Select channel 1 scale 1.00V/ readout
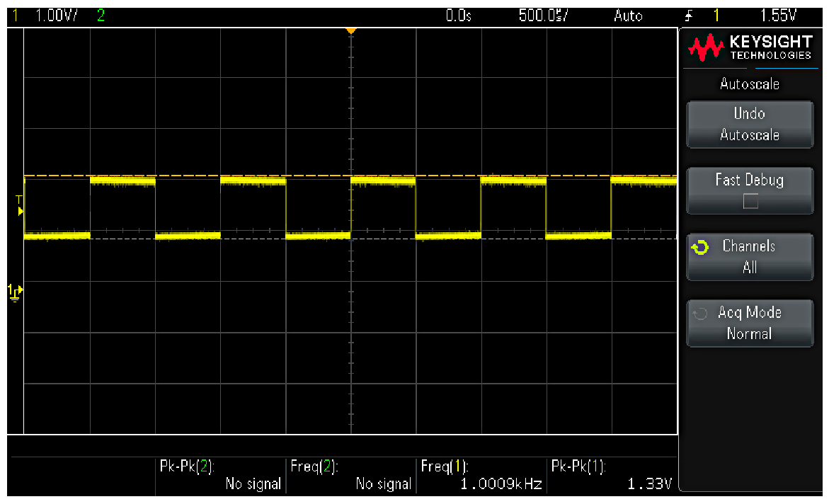829x504 pixels. pyautogui.click(x=55, y=16)
